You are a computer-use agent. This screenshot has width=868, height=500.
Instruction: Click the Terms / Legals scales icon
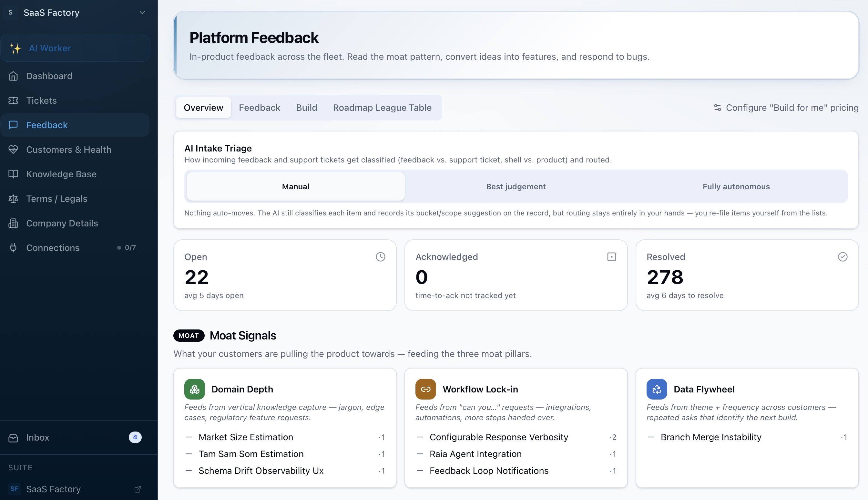pos(13,199)
